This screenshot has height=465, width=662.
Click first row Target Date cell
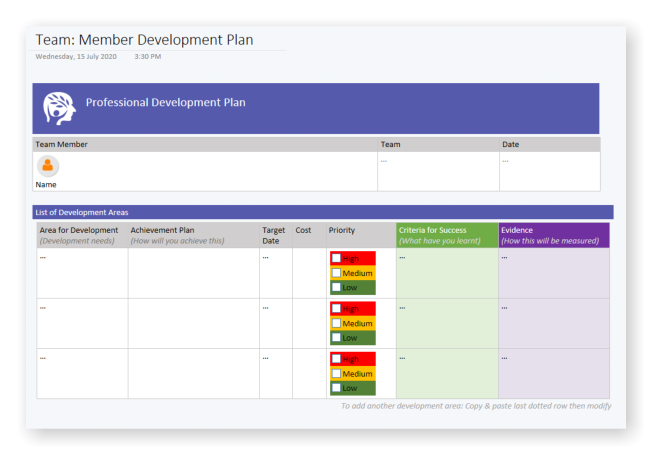[276, 273]
